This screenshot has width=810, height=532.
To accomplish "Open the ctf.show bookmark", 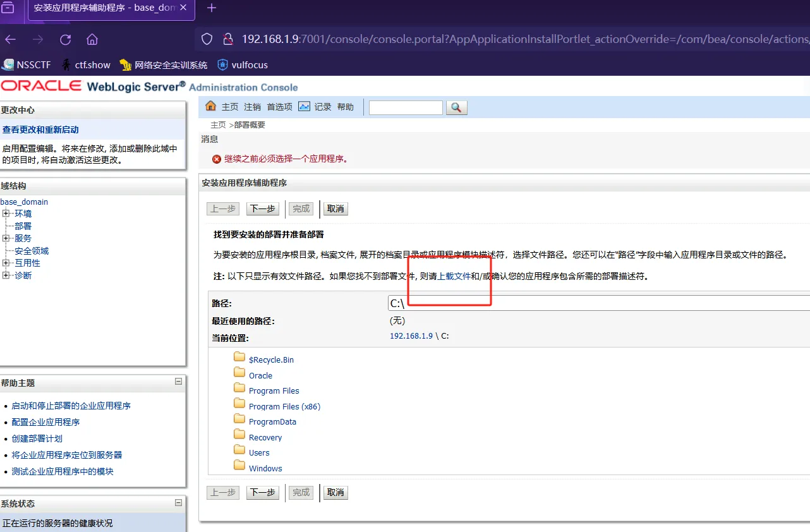I will click(86, 64).
